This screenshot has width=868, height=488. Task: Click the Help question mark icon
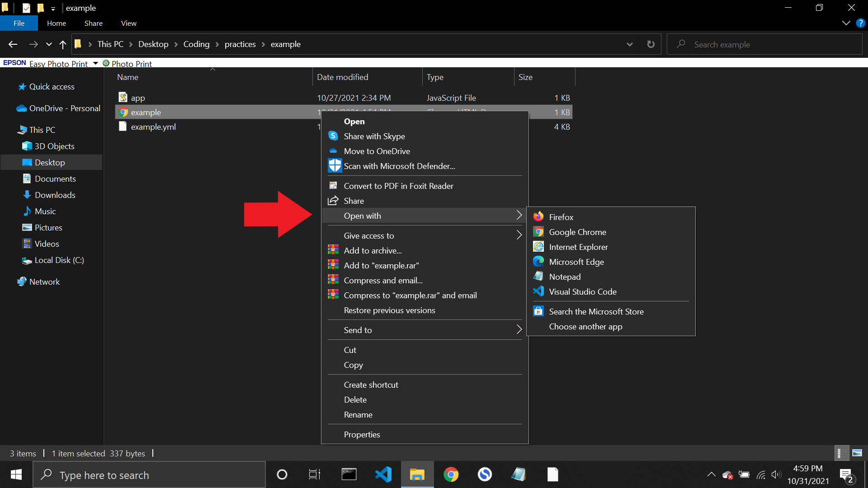pos(860,23)
